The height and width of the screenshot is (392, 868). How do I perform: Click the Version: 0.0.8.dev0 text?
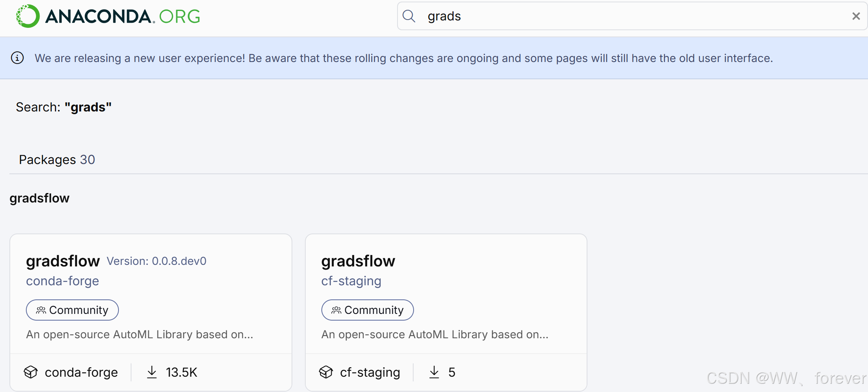157,261
